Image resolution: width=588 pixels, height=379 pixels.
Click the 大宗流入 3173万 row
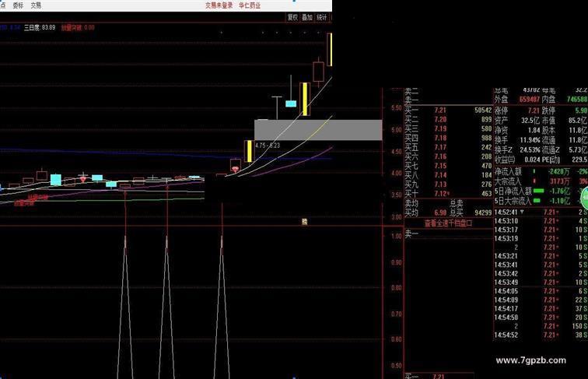pos(541,181)
